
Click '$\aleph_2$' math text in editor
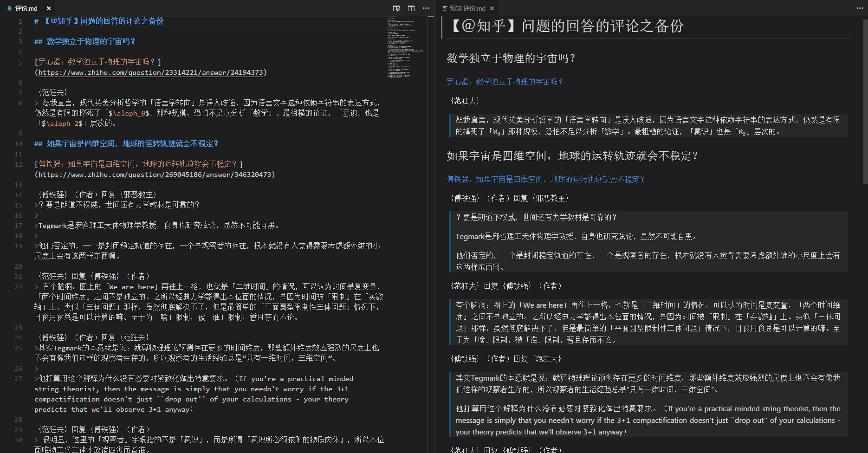62,123
